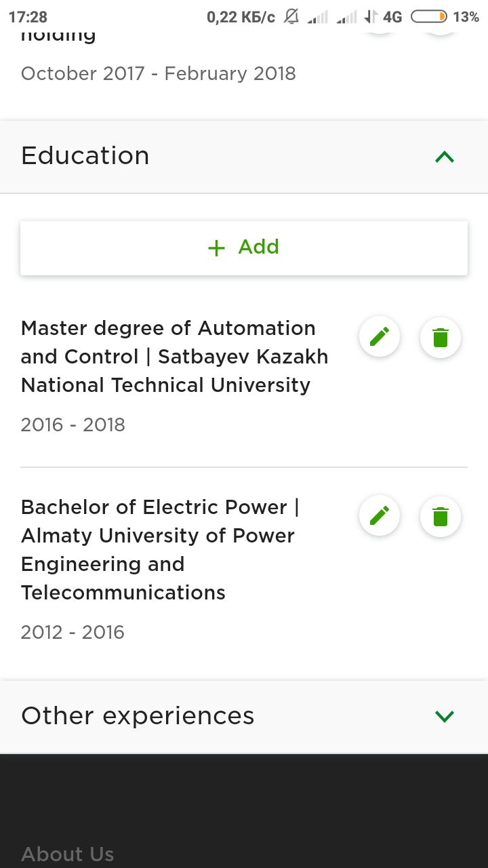Tap the 2016 - 2018 date range
The height and width of the screenshot is (868, 488).
(x=73, y=425)
